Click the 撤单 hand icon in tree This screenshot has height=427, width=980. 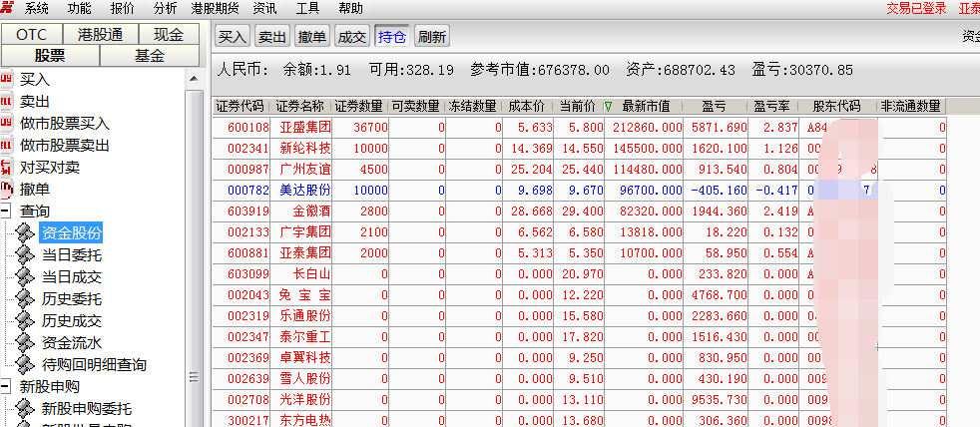pyautogui.click(x=6, y=189)
